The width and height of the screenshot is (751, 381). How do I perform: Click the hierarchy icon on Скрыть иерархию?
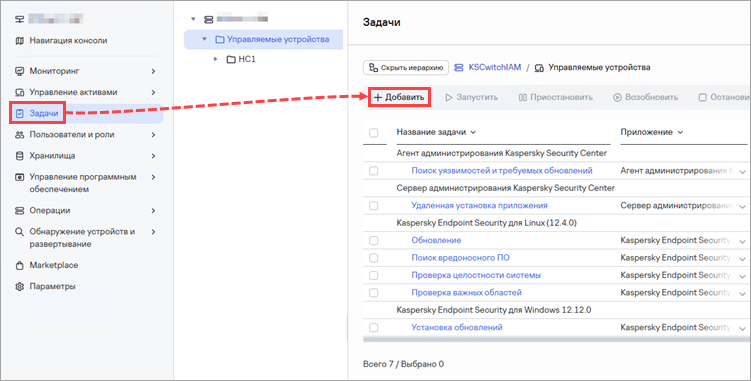click(373, 68)
